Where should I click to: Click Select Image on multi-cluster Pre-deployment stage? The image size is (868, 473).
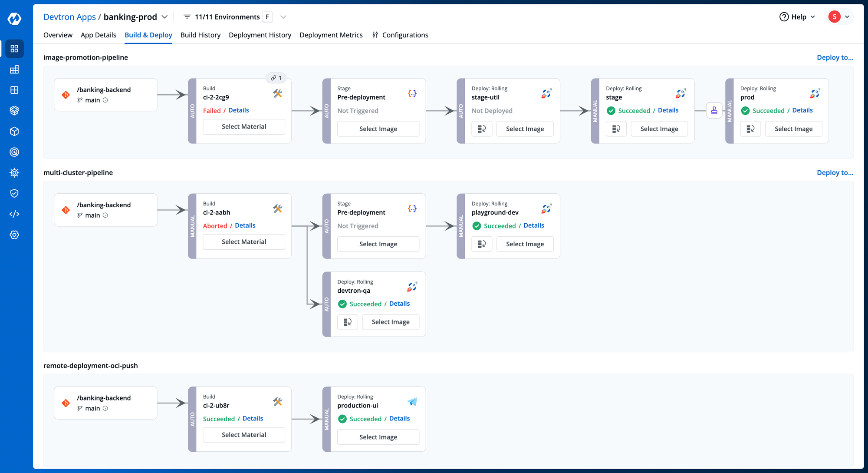click(x=378, y=244)
